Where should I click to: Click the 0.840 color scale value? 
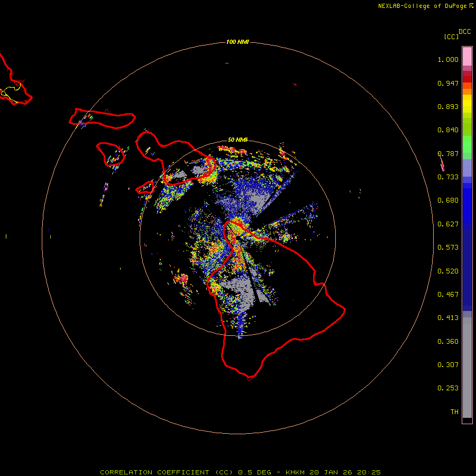pos(448,130)
